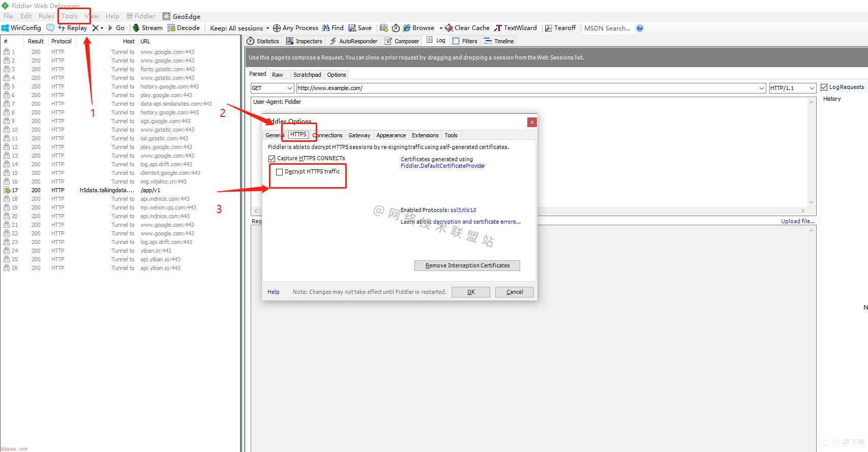This screenshot has height=452, width=868.
Task: Open the Timeline tab
Action: pos(499,41)
